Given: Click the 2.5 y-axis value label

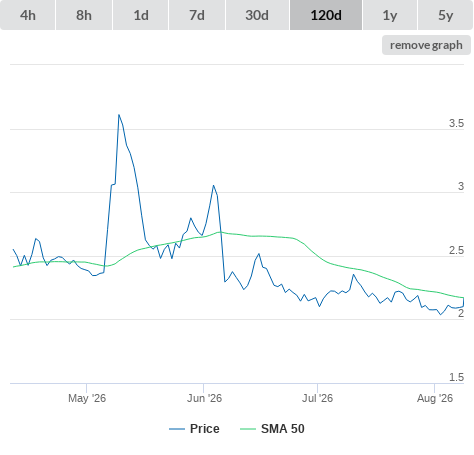Looking at the screenshot, I should 456,250.
